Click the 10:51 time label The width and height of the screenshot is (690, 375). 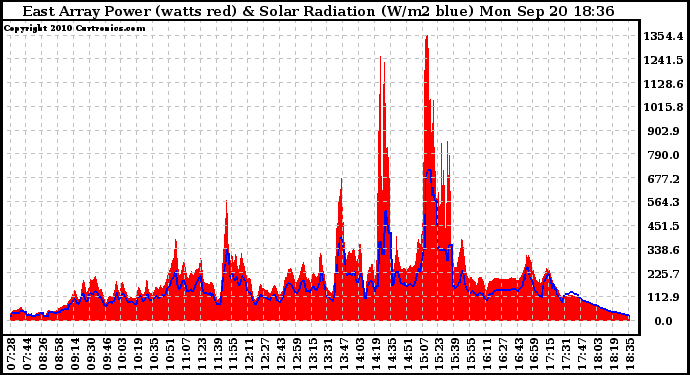tap(170, 354)
